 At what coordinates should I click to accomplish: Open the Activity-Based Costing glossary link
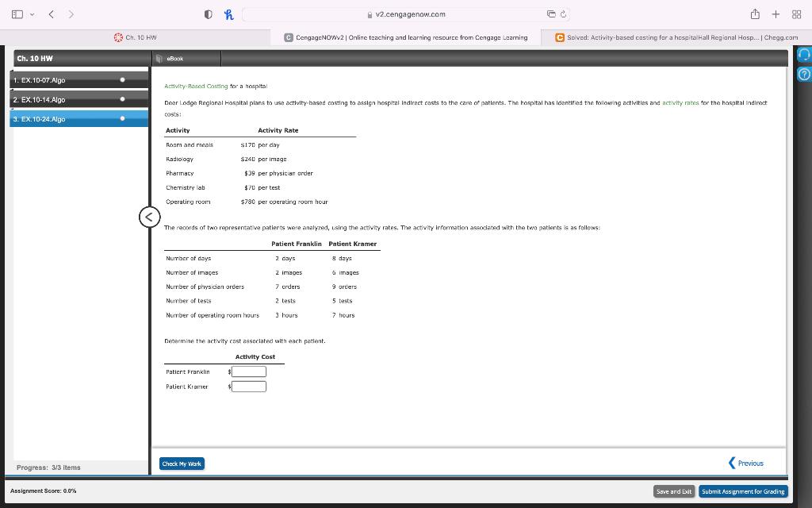pyautogui.click(x=196, y=86)
